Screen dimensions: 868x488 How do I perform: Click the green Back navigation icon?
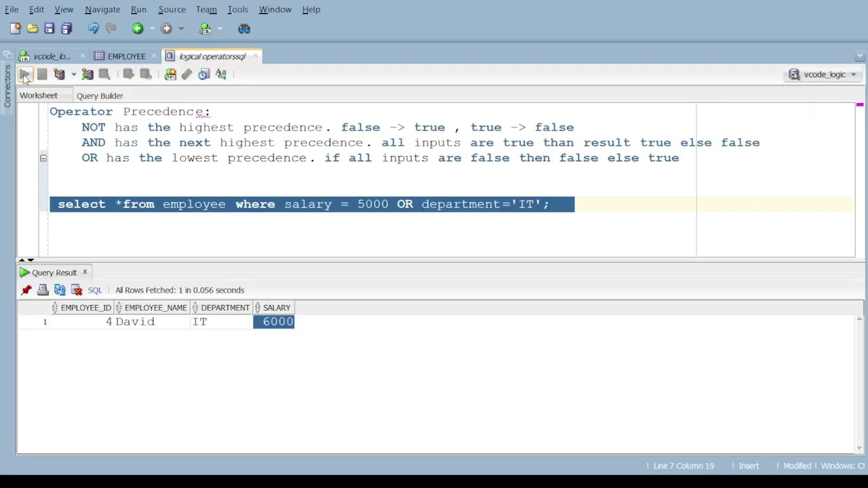(138, 28)
